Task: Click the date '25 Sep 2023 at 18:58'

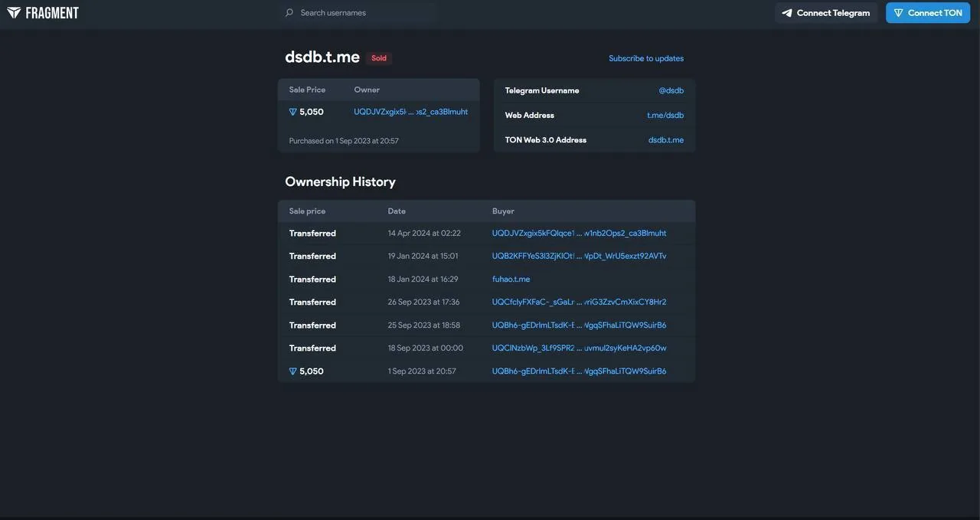Action: 424,325
